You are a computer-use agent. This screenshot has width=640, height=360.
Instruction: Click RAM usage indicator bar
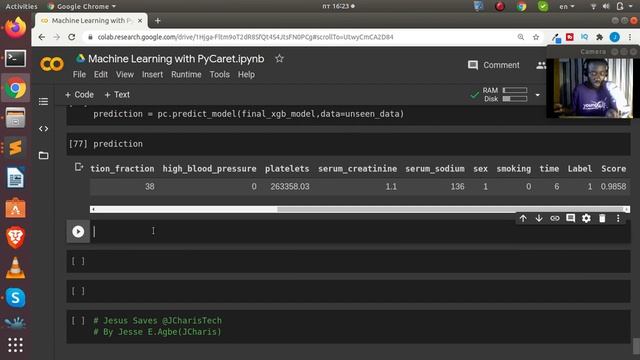515,90
